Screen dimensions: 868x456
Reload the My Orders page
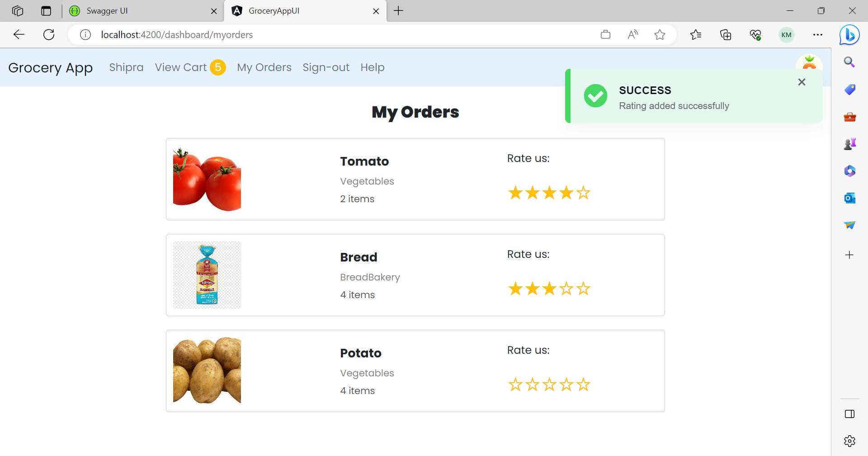48,34
